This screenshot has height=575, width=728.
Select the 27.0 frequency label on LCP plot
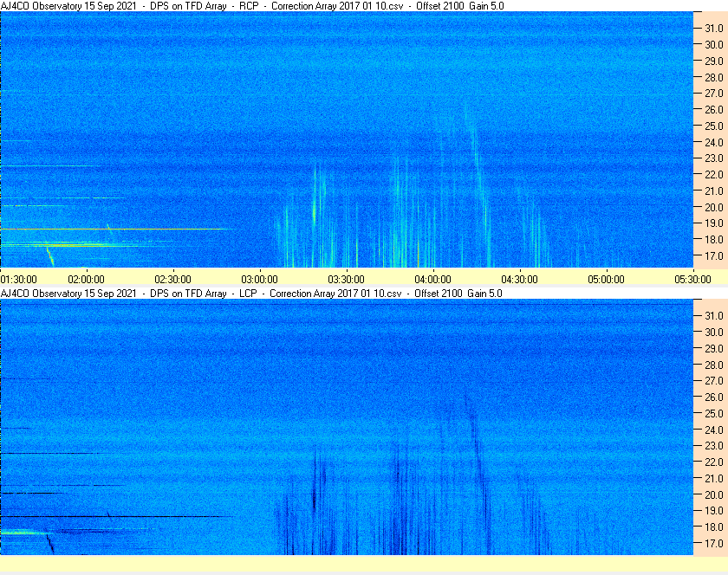pos(714,381)
